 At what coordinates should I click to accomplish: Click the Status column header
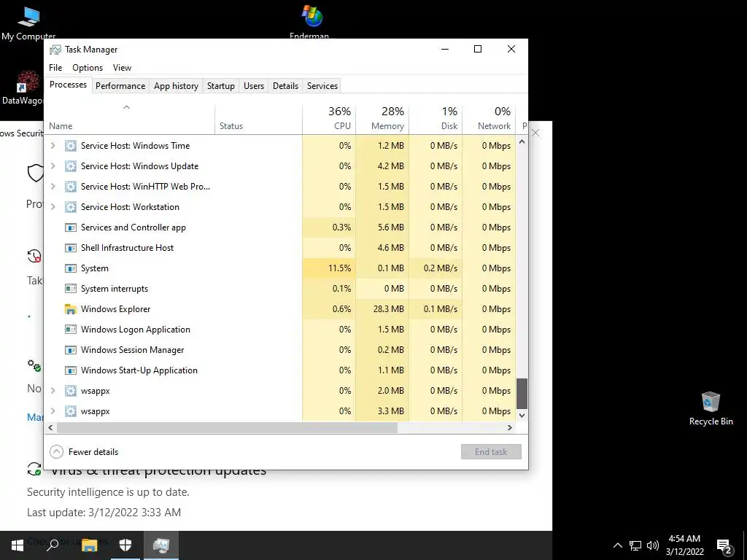[x=259, y=118]
